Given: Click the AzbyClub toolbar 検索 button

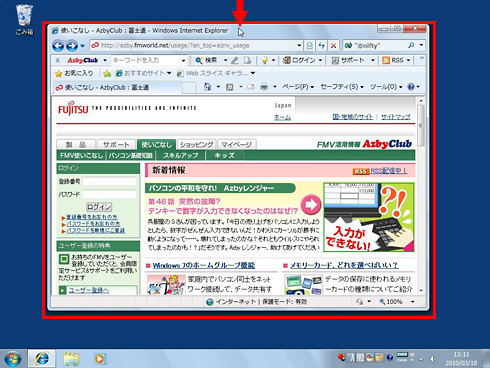Looking at the screenshot, I should tap(207, 60).
